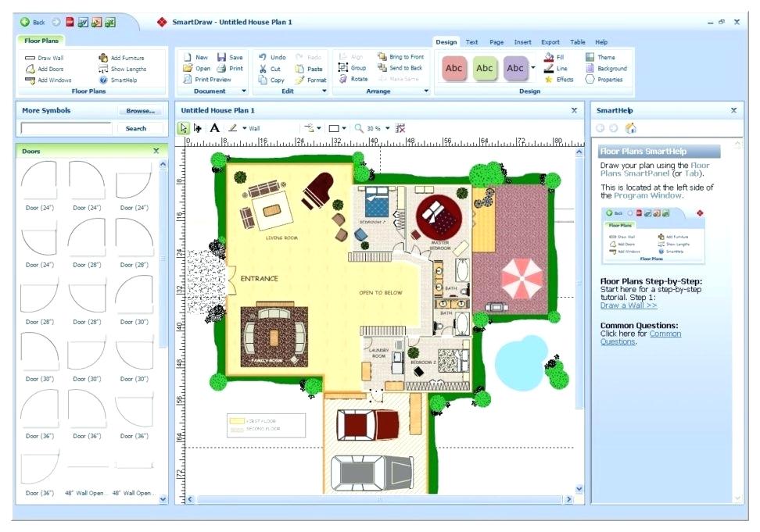Viewport: 760px width, 532px height.
Task: Select the Text tool above the canvas
Action: coord(215,128)
